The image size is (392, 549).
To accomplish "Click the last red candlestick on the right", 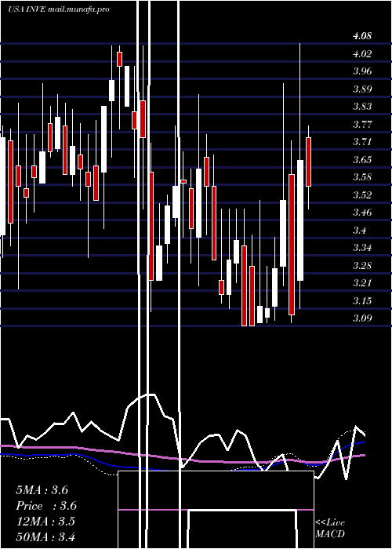I will click(308, 162).
